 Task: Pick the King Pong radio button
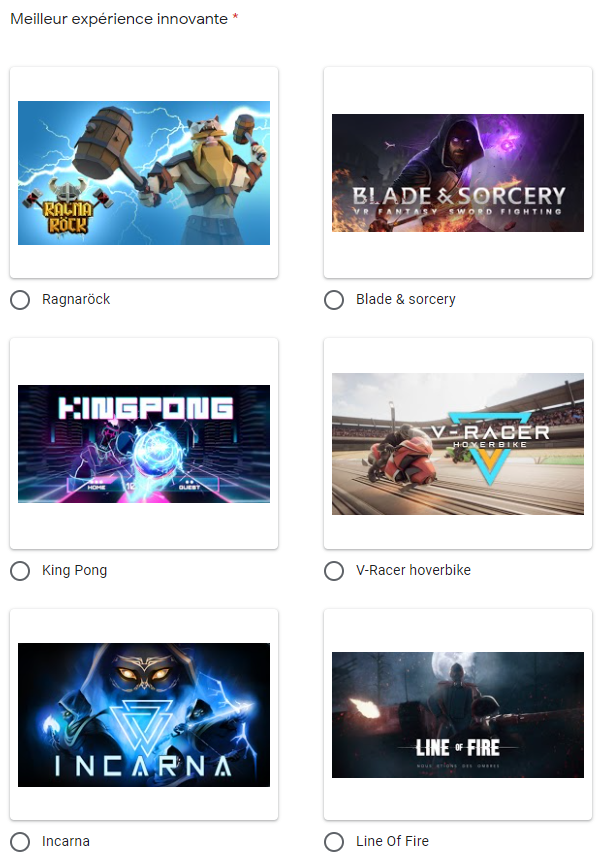point(20,571)
